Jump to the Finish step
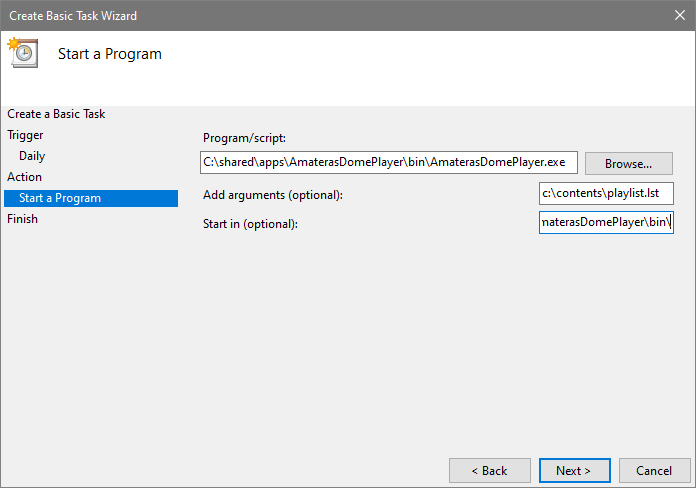This screenshot has width=696, height=488. point(22,219)
